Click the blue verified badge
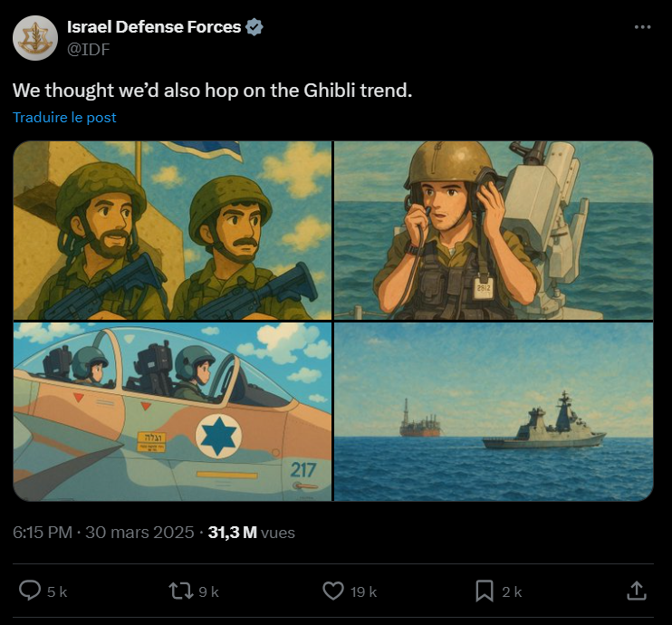672x625 pixels. pyautogui.click(x=254, y=27)
